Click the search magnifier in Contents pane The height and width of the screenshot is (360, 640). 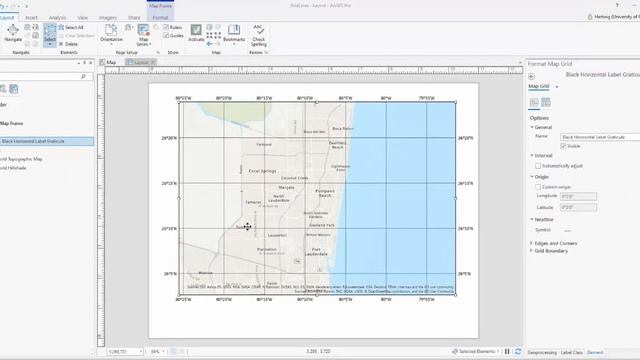tap(83, 76)
